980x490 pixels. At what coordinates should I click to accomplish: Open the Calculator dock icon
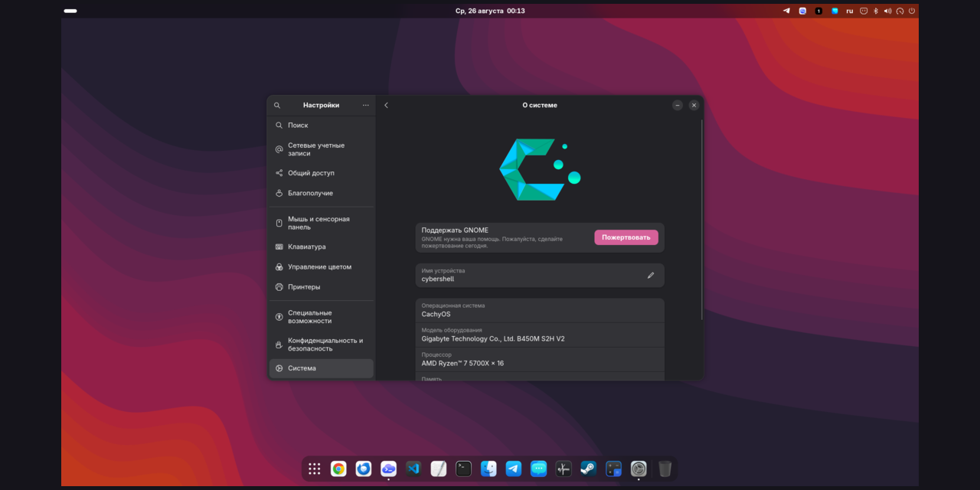pyautogui.click(x=613, y=469)
